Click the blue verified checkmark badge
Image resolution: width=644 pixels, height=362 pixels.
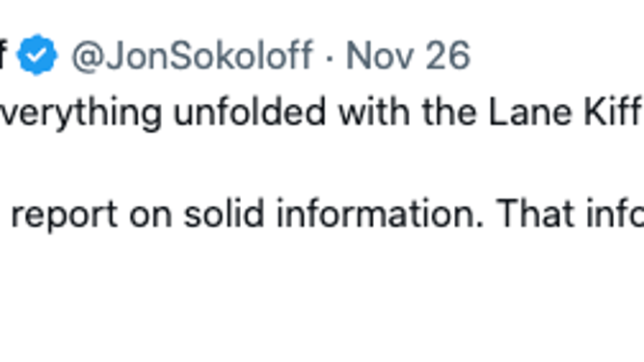pos(37,55)
